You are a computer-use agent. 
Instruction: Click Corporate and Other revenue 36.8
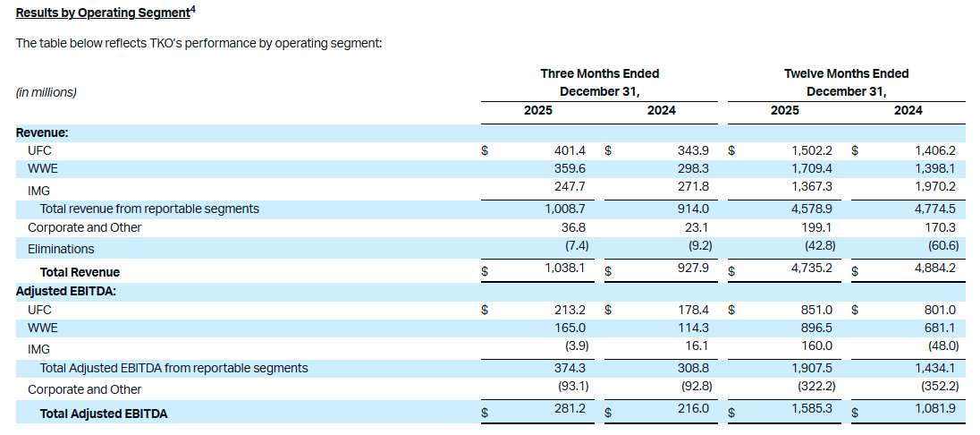point(574,227)
